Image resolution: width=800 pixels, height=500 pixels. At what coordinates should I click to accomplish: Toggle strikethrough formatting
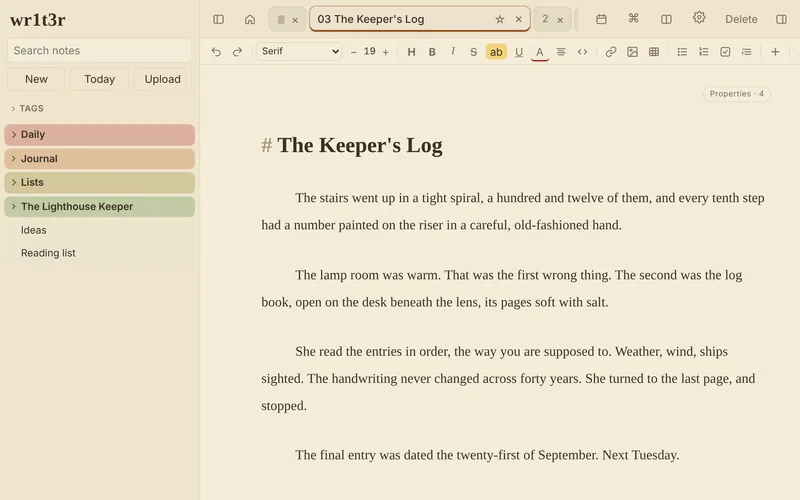click(x=473, y=52)
